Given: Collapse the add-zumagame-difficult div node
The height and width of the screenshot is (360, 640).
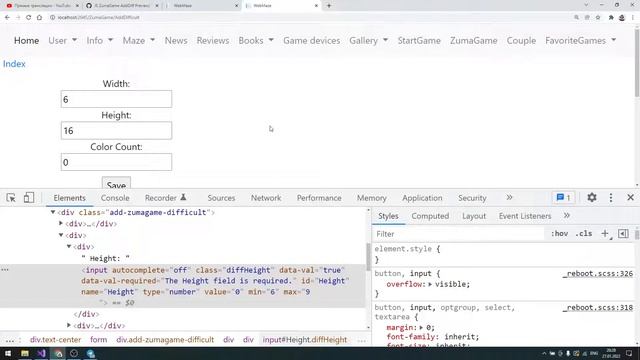Looking at the screenshot, I should click(53, 212).
